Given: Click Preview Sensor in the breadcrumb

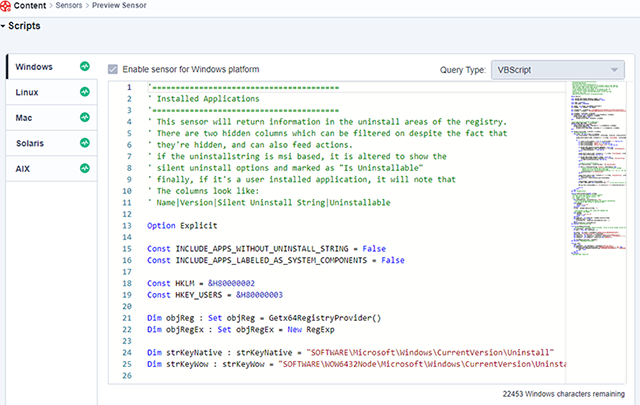Looking at the screenshot, I should point(148,7).
